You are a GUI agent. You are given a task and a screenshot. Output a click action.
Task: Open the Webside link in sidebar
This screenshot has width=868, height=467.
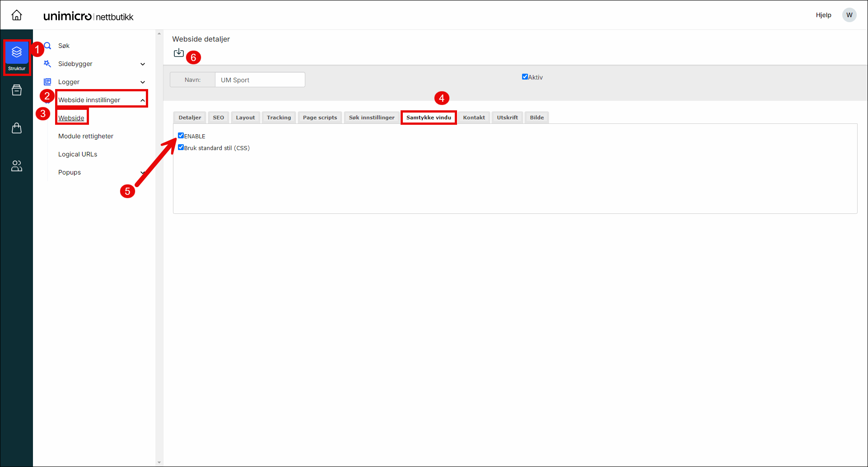[71, 118]
